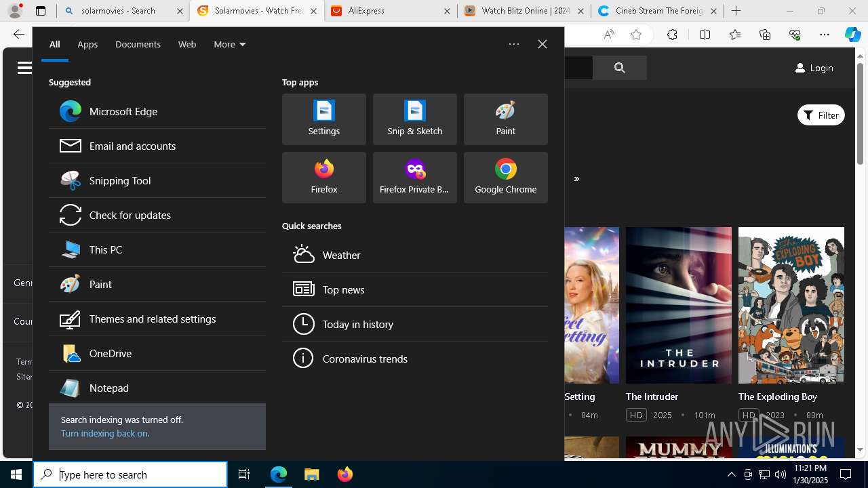Expand the More filter dropdown
This screenshot has height=488, width=868.
[x=229, y=44]
